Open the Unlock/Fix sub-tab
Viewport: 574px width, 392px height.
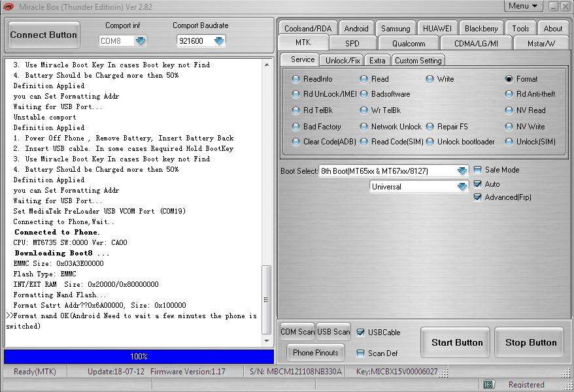(343, 60)
